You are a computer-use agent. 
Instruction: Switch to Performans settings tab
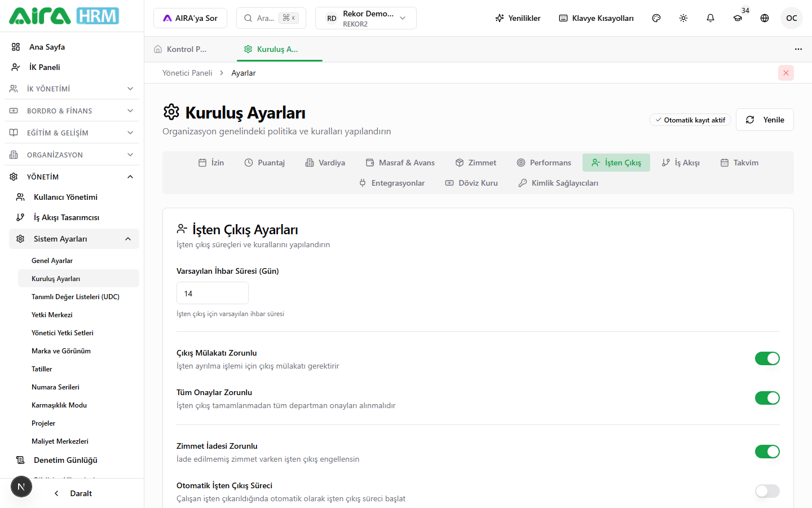[544, 163]
